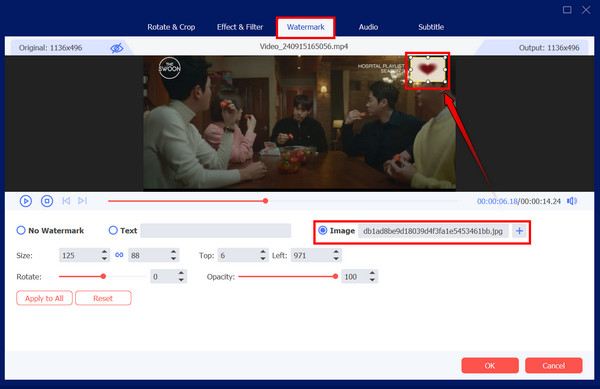Increase watermark width size stepper
This screenshot has height=389, width=600.
(104, 252)
